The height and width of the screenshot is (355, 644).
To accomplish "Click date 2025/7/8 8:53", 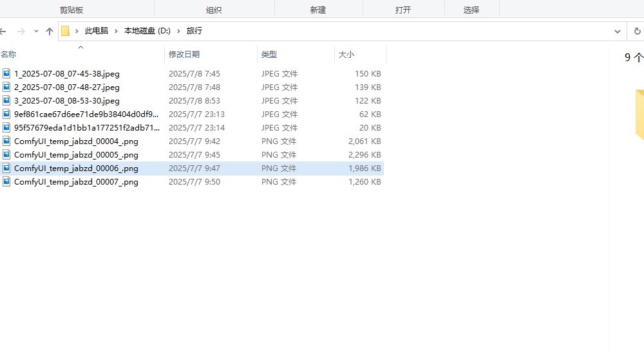I will pyautogui.click(x=194, y=101).
